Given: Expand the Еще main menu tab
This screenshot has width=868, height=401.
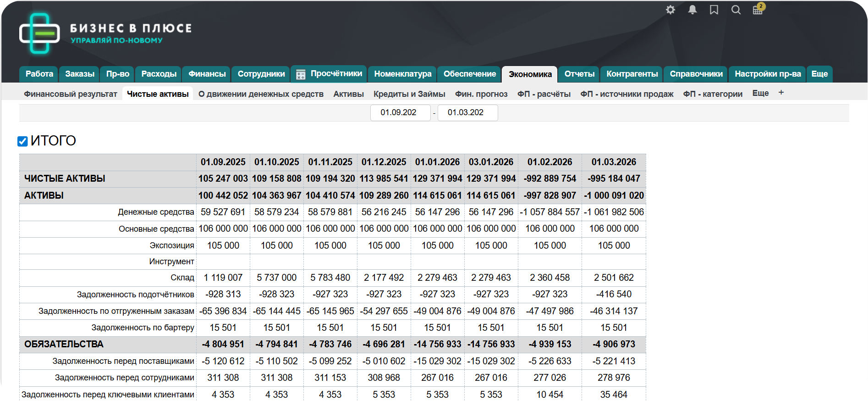Looking at the screenshot, I should (x=819, y=74).
